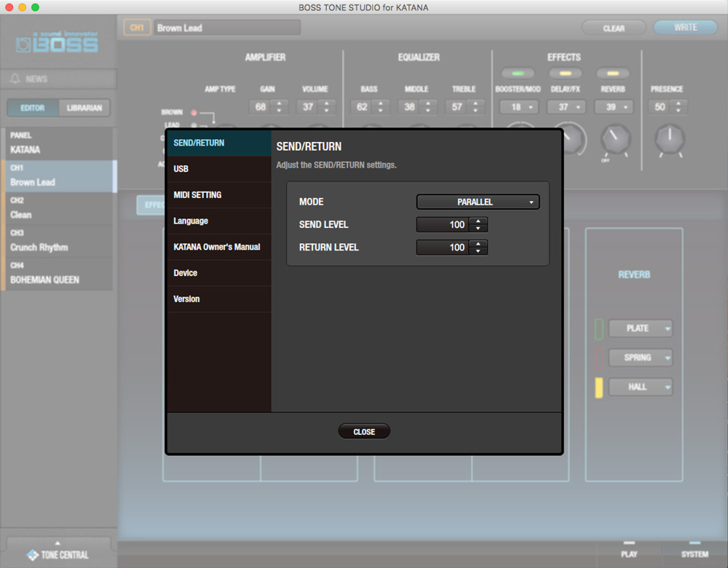Expand the HALL reverb type dropdown
The height and width of the screenshot is (568, 728).
coord(640,387)
